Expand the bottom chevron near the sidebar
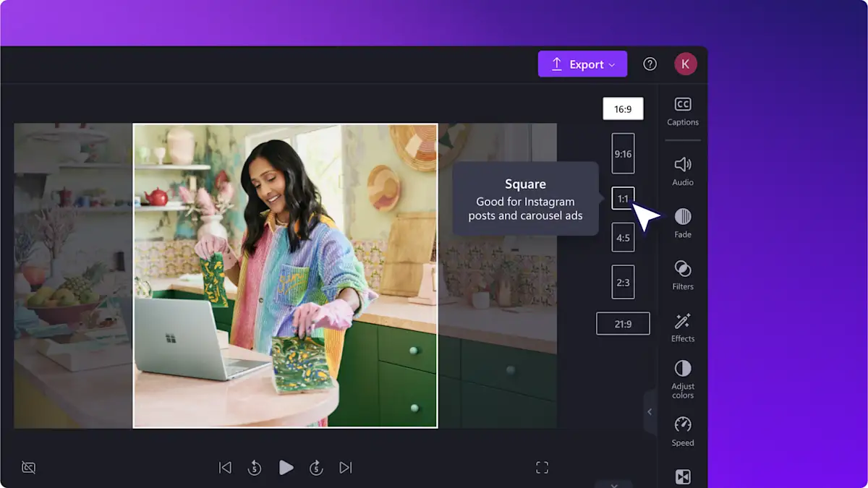868x488 pixels. [x=615, y=484]
